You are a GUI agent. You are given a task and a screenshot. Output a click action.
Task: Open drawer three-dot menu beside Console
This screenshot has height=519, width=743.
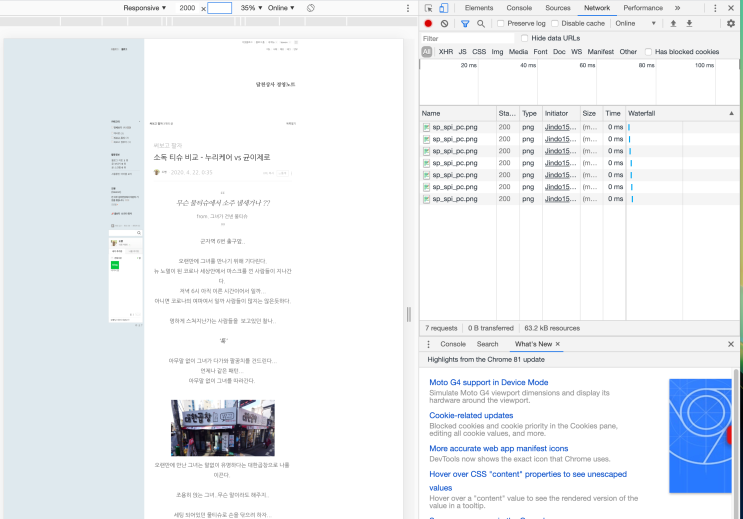point(428,344)
